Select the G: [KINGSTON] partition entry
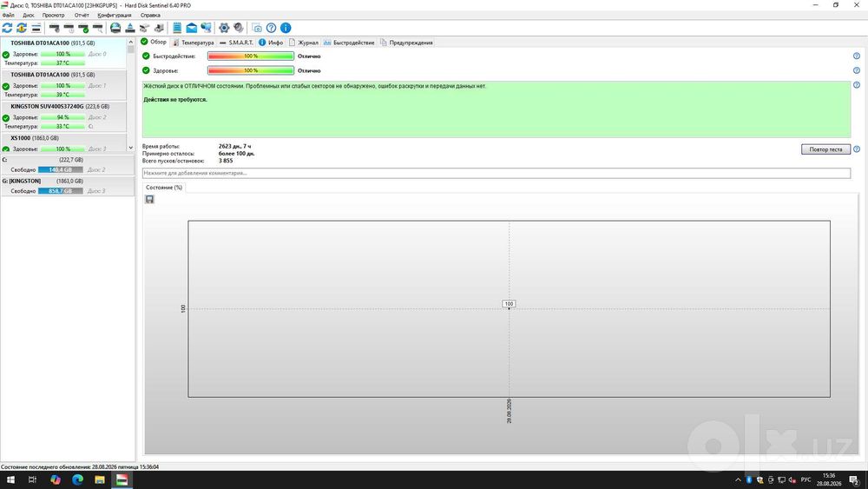The image size is (868, 489). coord(67,186)
